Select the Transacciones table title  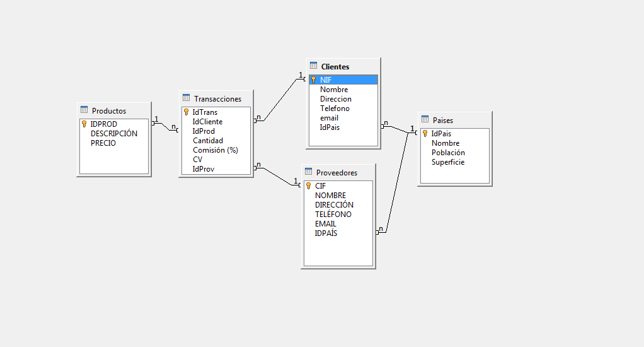point(217,98)
